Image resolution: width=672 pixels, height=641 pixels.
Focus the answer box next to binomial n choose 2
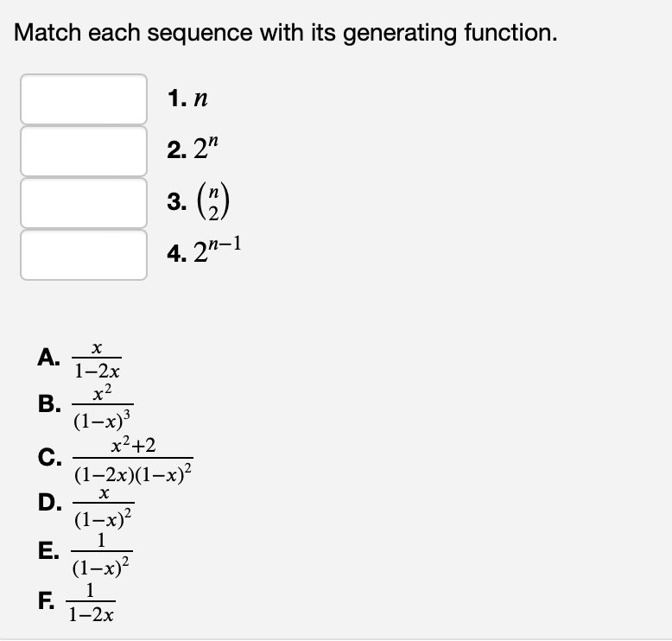point(84,203)
